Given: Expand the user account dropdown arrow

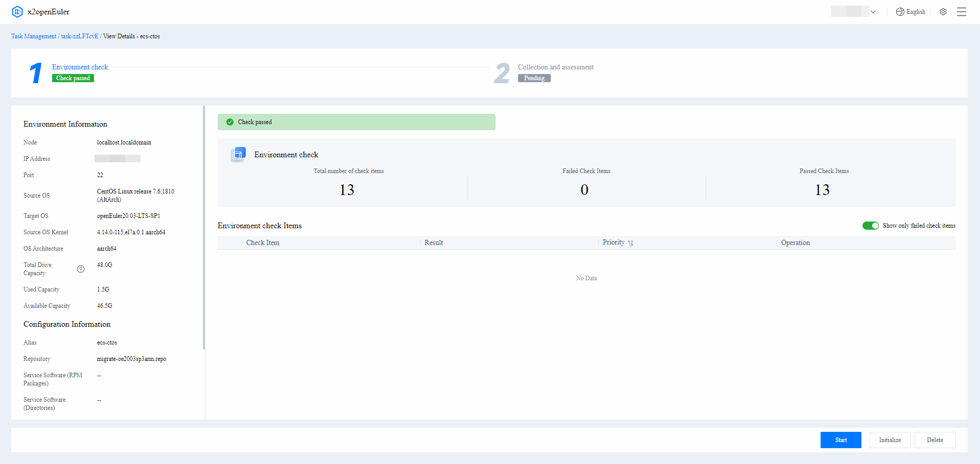Looking at the screenshot, I should point(873,12).
